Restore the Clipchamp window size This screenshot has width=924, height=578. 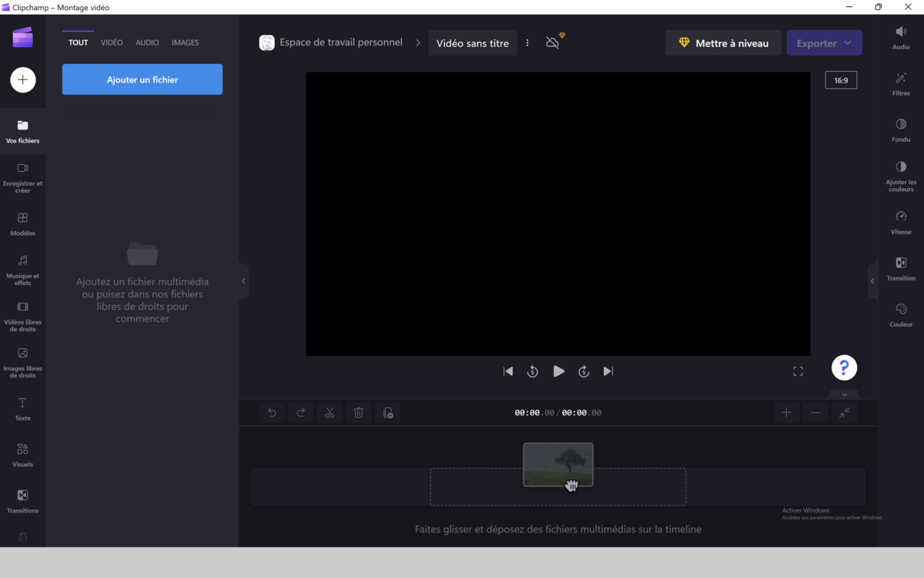(x=878, y=7)
